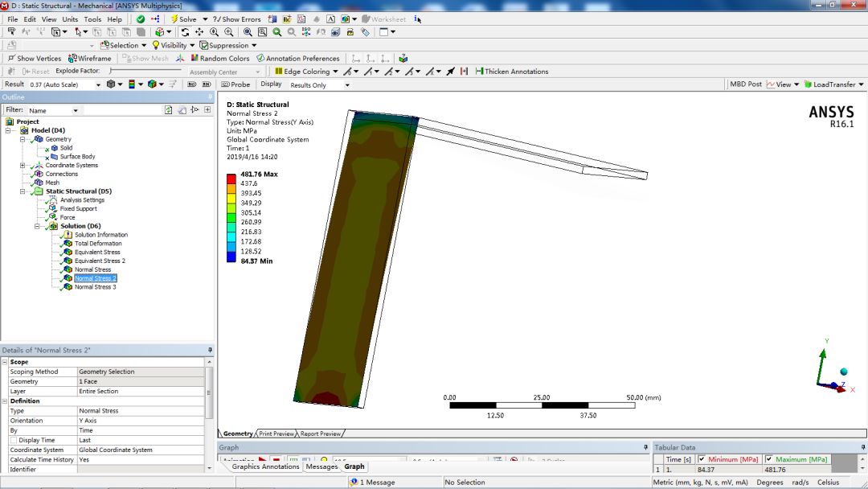The image size is (868, 489).
Task: Open the Tools menu
Action: click(x=92, y=18)
